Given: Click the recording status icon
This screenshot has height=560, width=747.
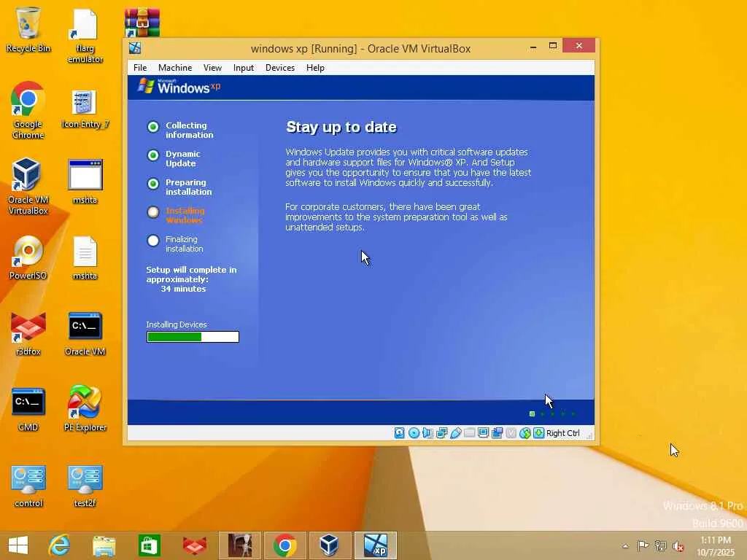Looking at the screenshot, I should click(497, 433).
